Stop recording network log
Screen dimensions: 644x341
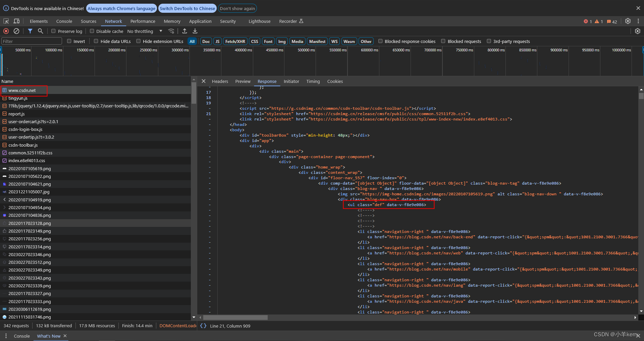point(6,31)
